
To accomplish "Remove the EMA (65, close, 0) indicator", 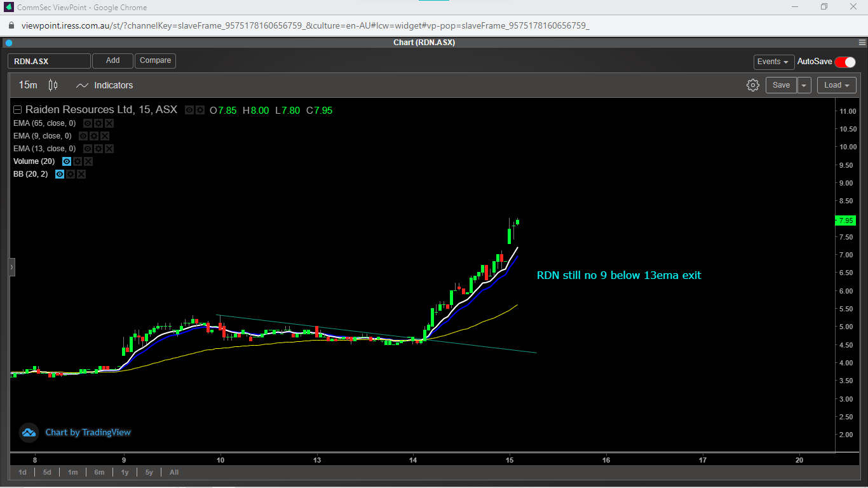I will (109, 123).
